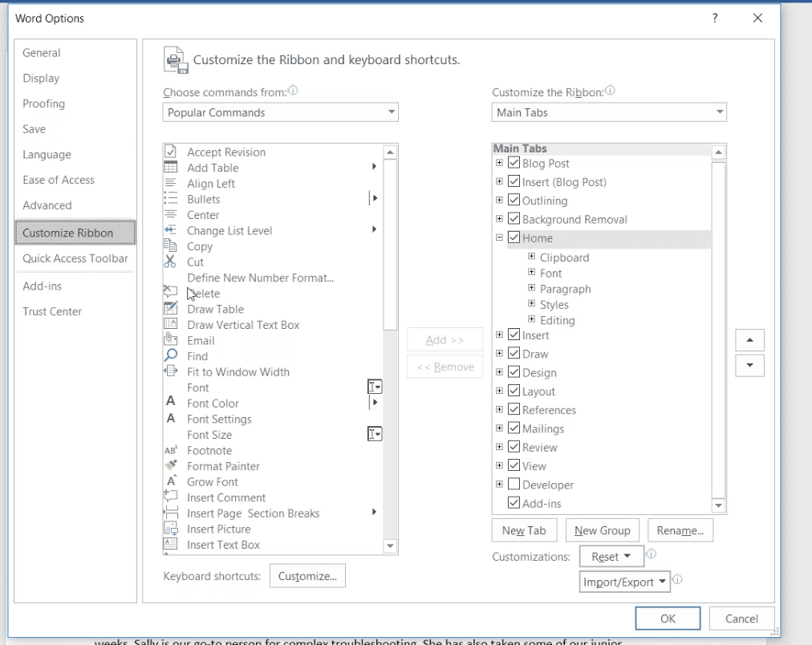Click the OK button

(x=668, y=619)
